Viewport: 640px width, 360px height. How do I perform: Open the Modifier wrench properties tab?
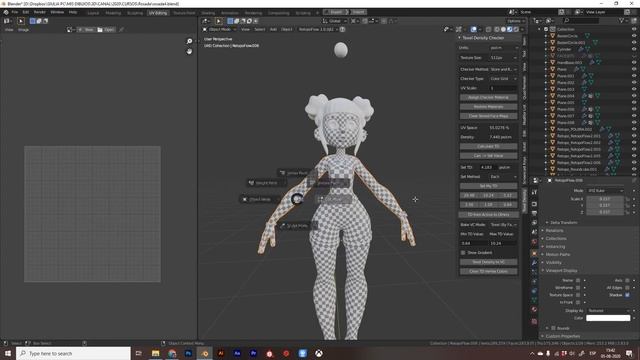click(534, 263)
